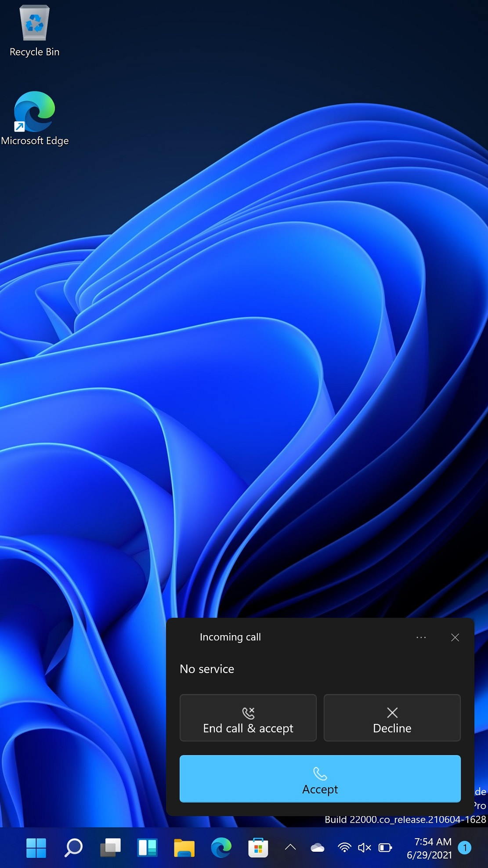Open notification center badge
The width and height of the screenshot is (488, 868).
click(x=465, y=847)
